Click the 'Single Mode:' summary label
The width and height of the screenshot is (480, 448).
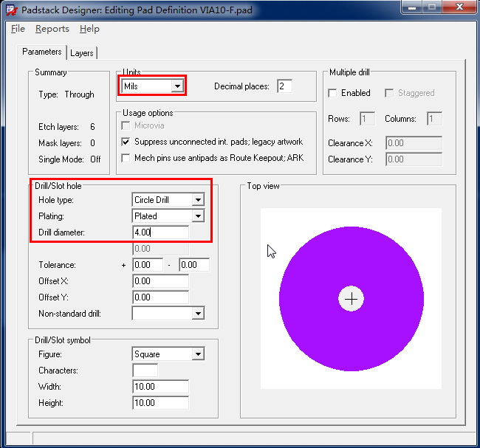click(x=61, y=159)
